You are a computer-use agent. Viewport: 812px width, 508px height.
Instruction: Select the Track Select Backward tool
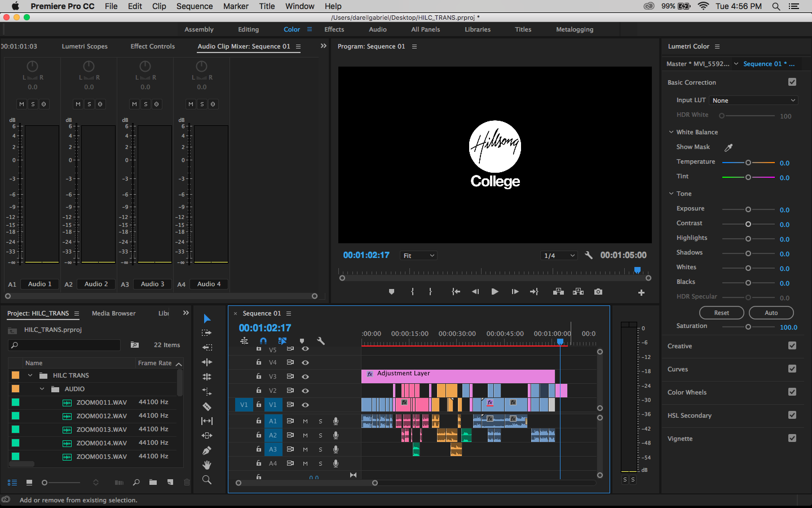[x=207, y=348]
